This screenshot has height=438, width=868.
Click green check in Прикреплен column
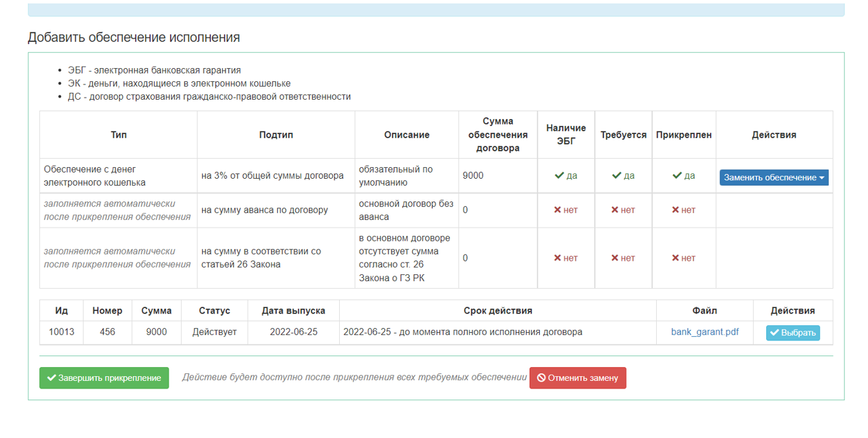[x=677, y=176]
